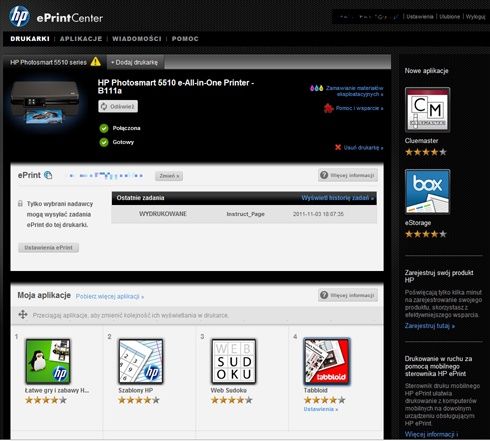Open Wyświetl historię zadań link
Image resolution: width=490 pixels, height=441 pixels.
click(338, 198)
